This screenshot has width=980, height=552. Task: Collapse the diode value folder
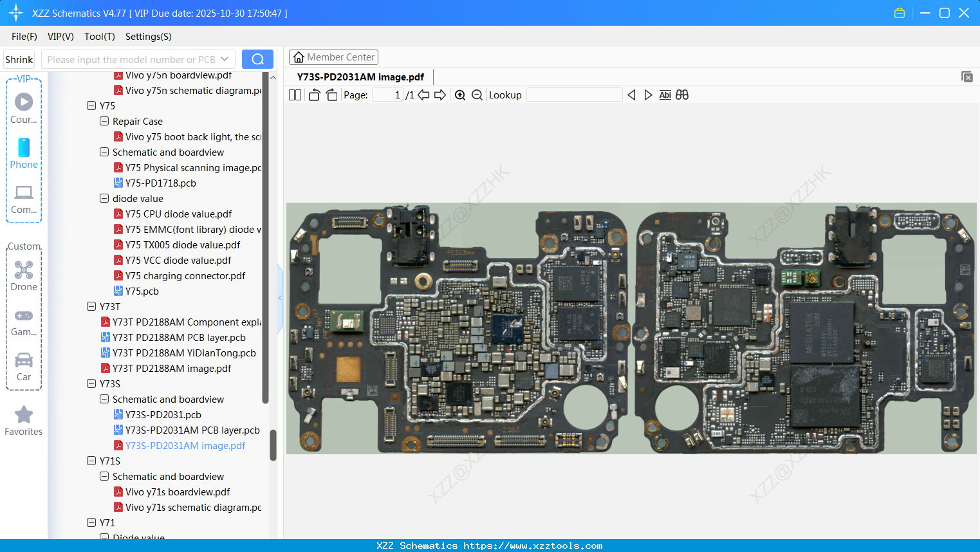(x=104, y=198)
